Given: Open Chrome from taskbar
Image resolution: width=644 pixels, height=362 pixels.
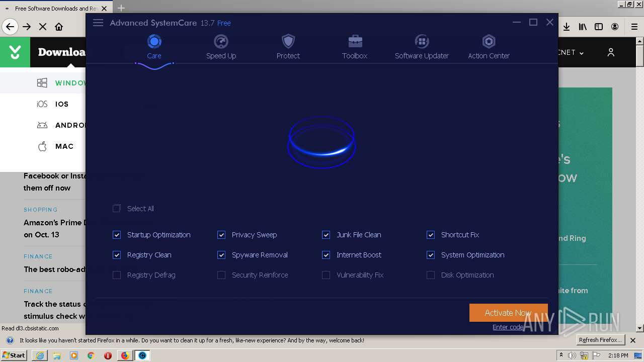Looking at the screenshot, I should click(91, 355).
